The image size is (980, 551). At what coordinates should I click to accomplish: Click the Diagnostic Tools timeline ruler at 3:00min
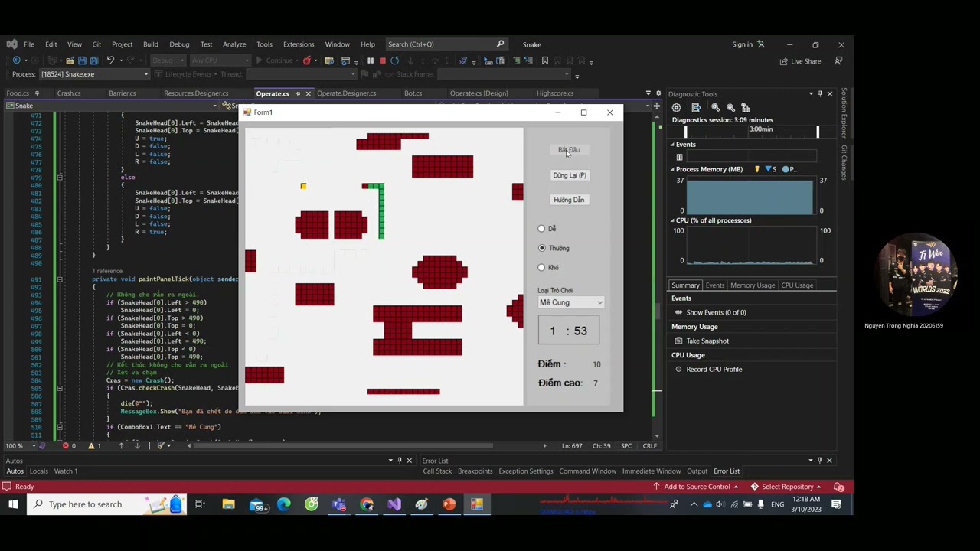[760, 129]
